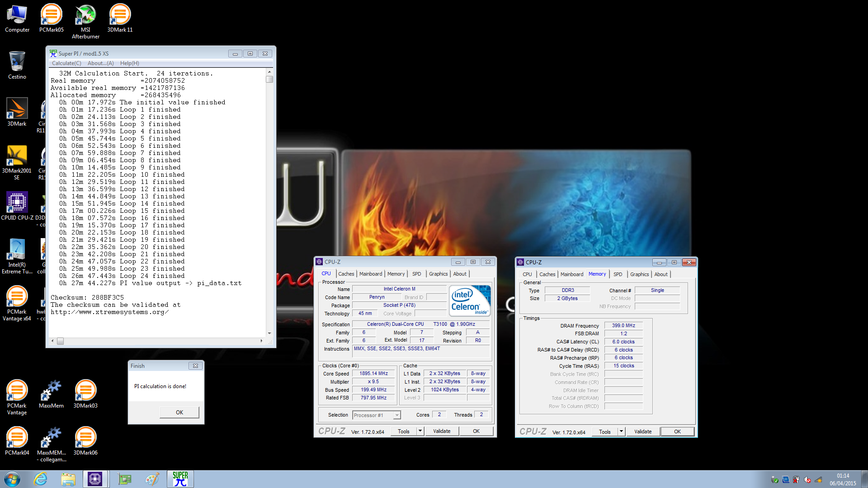Click Super PI horizontal scroll right arrow
Viewport: 868px width, 488px height.
261,341
